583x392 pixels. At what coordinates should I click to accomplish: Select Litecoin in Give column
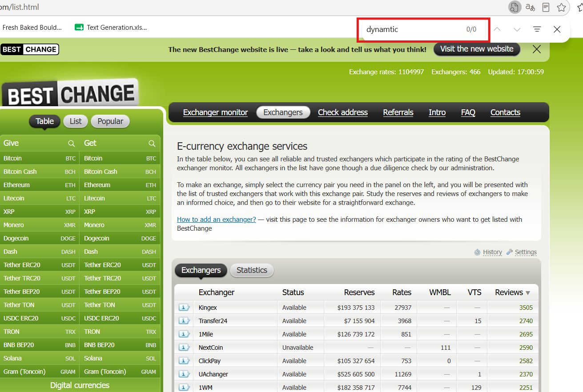[40, 198]
